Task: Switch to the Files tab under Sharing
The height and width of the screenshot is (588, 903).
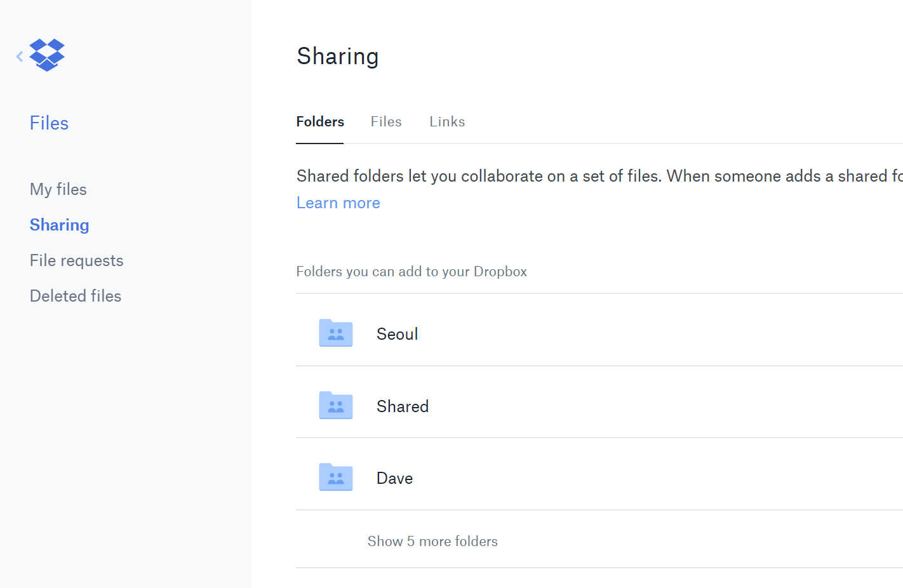Action: 386,122
